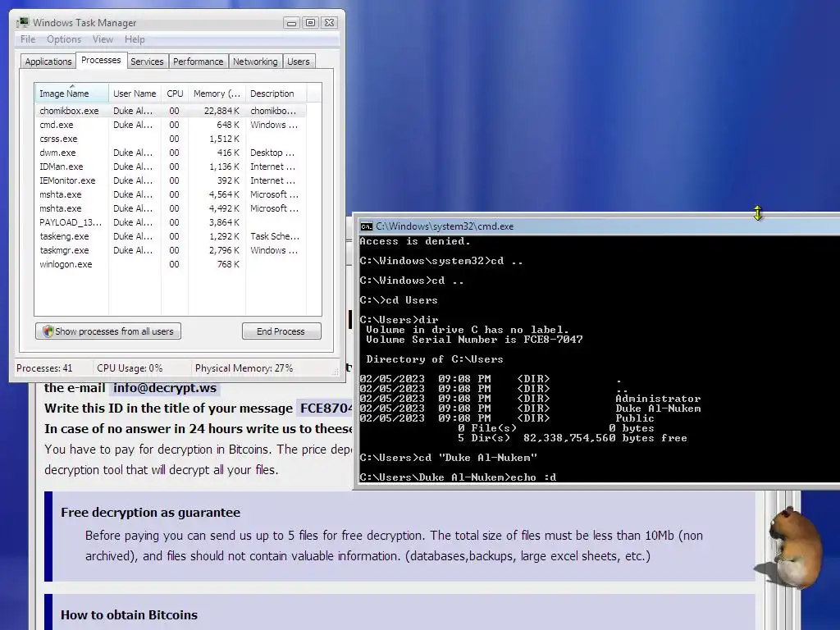This screenshot has width=840, height=630.
Task: Sort processes by Description column
Action: [x=276, y=94]
